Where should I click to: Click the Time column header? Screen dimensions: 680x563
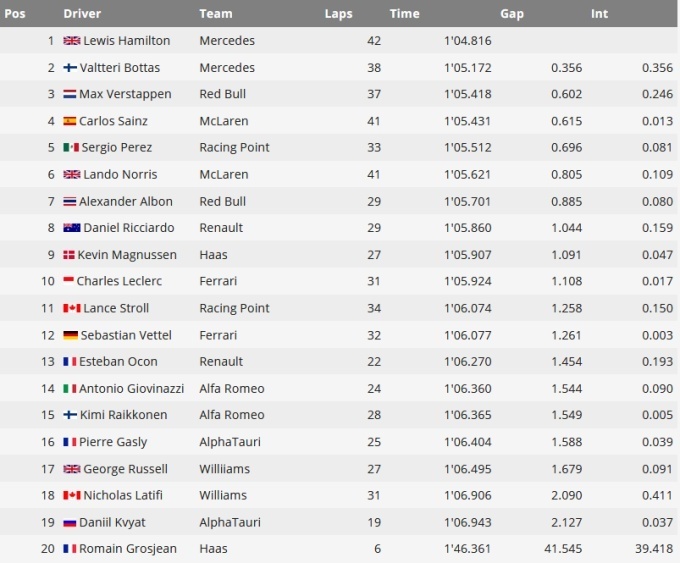tap(404, 14)
